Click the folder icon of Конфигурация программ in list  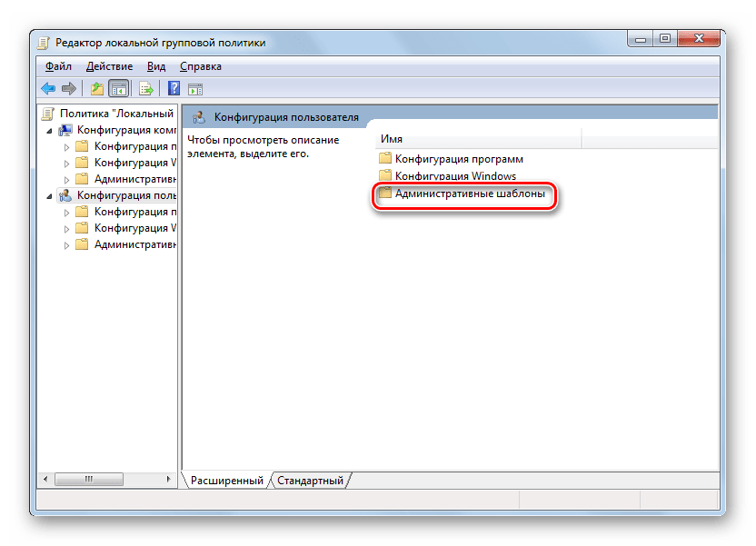click(x=384, y=159)
